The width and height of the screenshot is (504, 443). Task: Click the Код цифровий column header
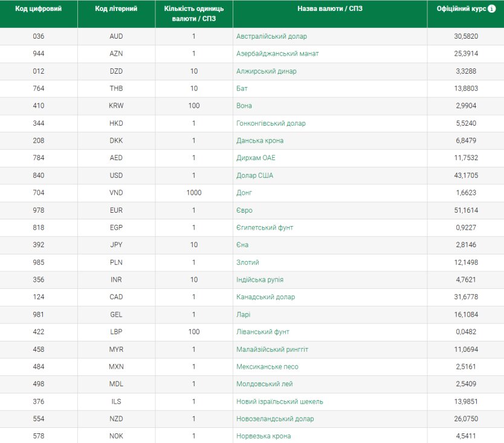(38, 9)
